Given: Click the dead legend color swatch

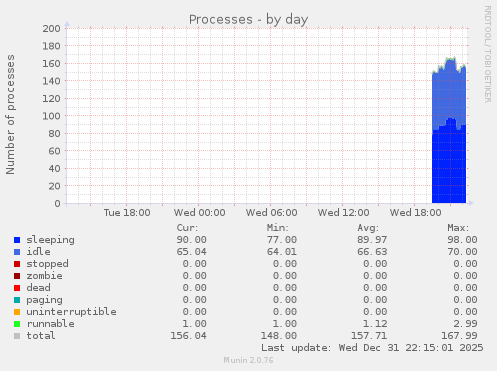Looking at the screenshot, I should 17,288.
